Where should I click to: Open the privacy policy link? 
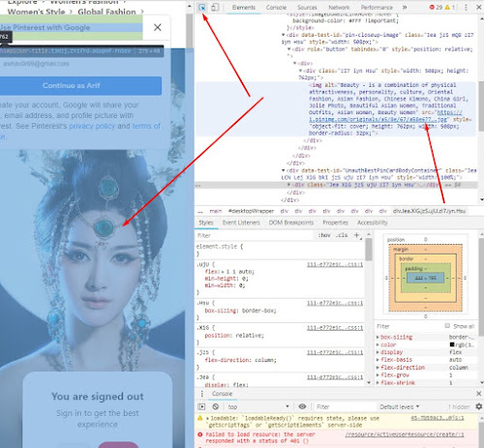92,126
